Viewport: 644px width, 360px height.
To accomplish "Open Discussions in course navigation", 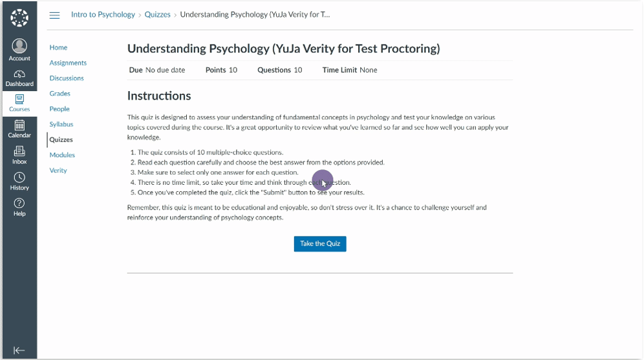I will click(67, 78).
